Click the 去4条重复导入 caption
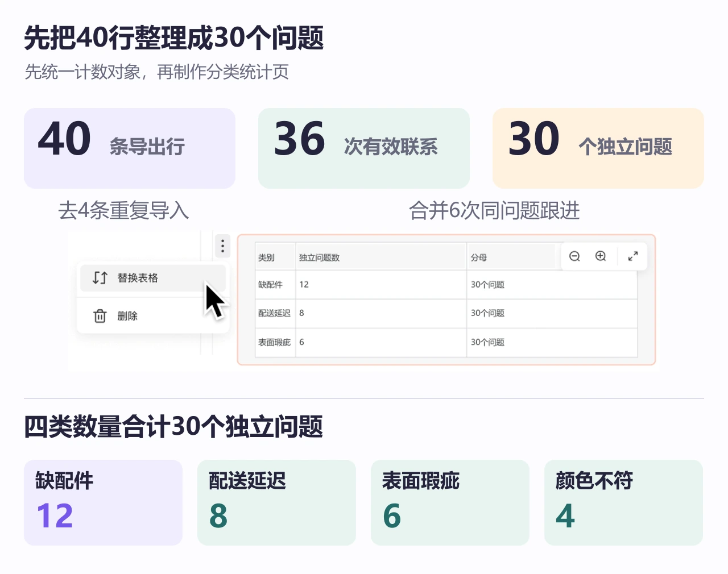This screenshot has width=728, height=574. click(123, 211)
